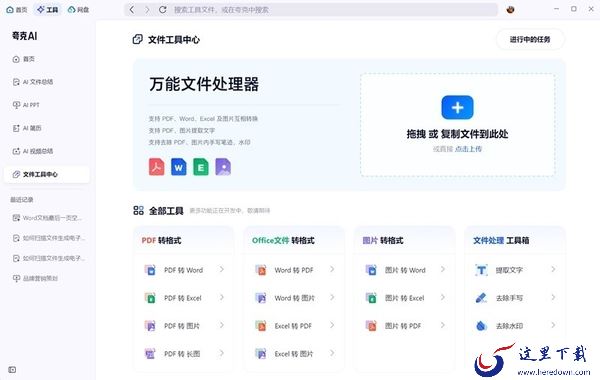Click the 图片 转 PDF tool icon

coord(371,326)
